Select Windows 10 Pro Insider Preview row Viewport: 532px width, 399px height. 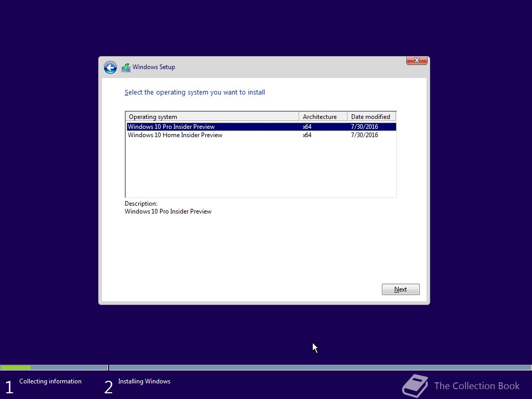point(261,127)
